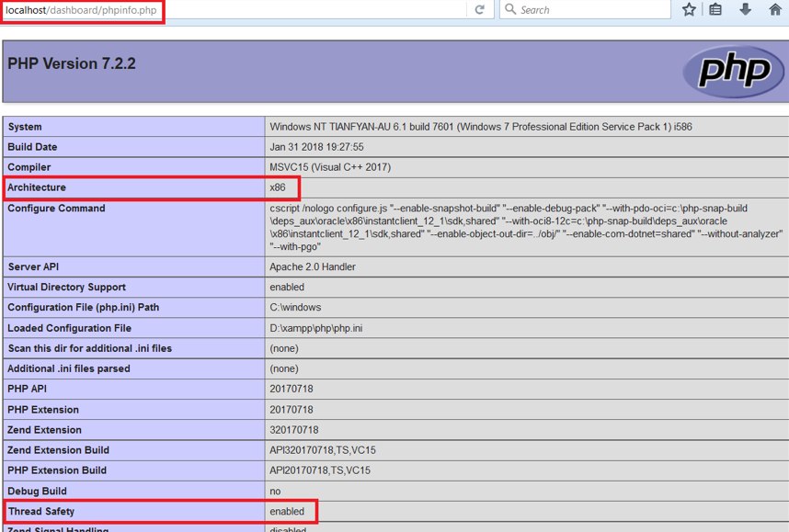The width and height of the screenshot is (789, 532).
Task: Click the Windows NT system value cell
Action: coord(481,127)
